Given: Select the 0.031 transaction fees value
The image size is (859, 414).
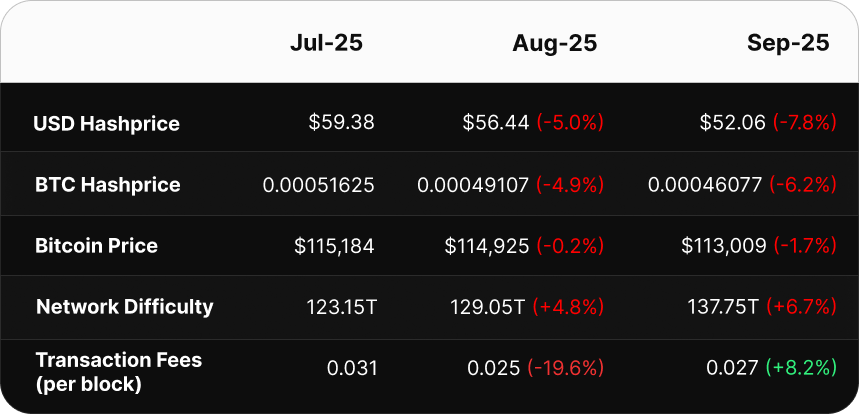Looking at the screenshot, I should 352,368.
